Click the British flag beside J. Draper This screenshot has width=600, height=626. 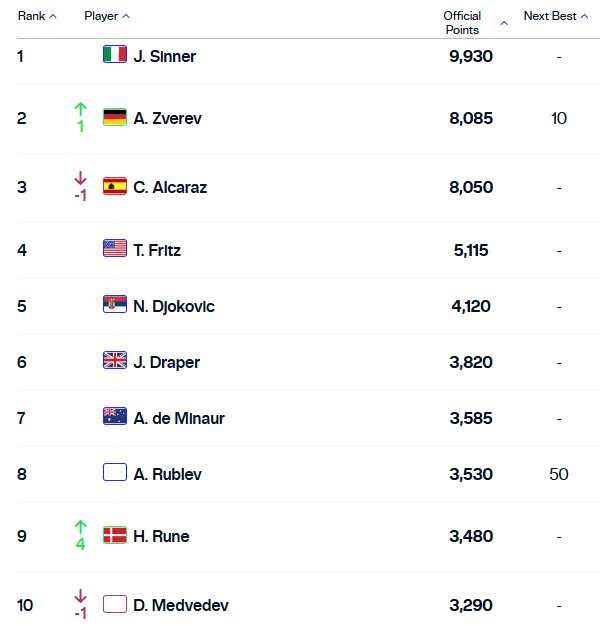tap(114, 361)
